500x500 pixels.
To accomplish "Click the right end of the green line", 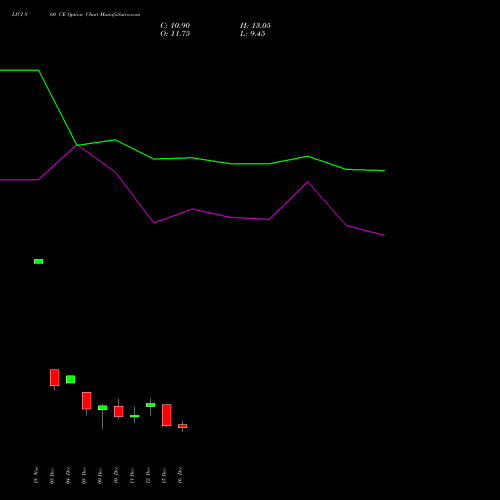I will coord(384,171).
